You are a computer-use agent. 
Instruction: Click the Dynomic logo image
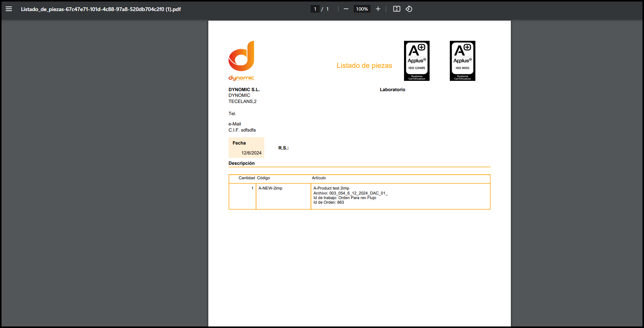(x=241, y=61)
